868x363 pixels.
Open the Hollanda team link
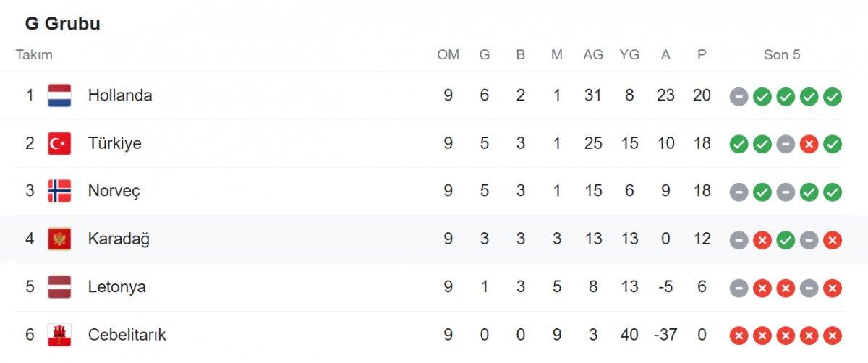[120, 95]
